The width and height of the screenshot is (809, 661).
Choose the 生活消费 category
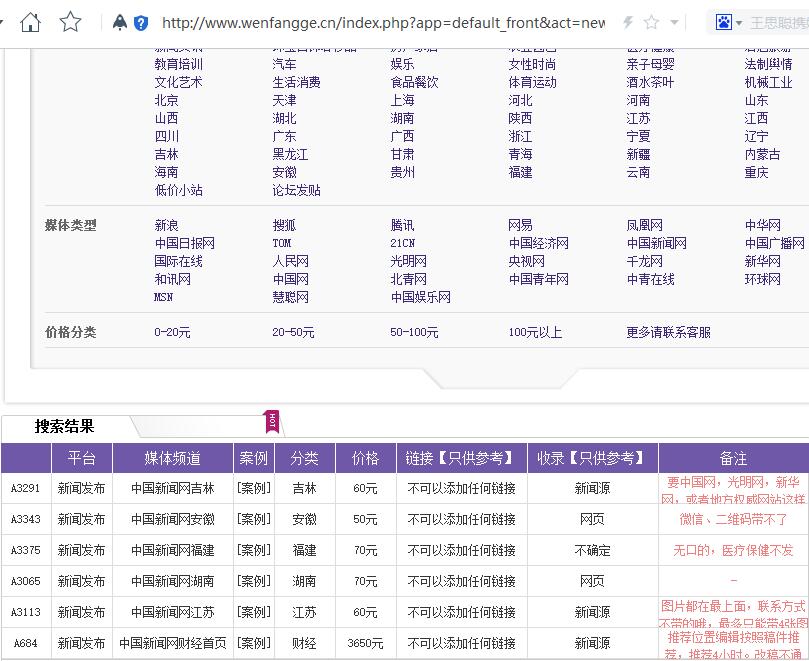pos(297,82)
